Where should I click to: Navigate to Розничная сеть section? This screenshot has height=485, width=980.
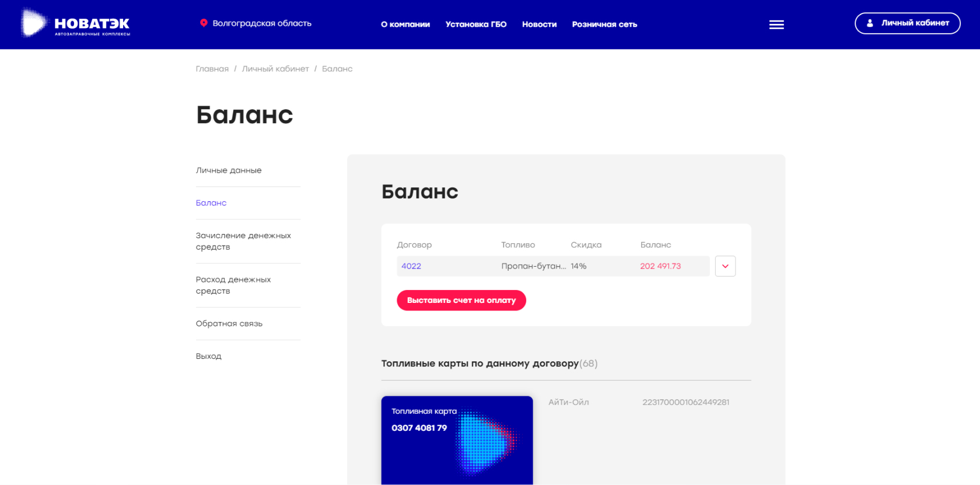pos(604,25)
